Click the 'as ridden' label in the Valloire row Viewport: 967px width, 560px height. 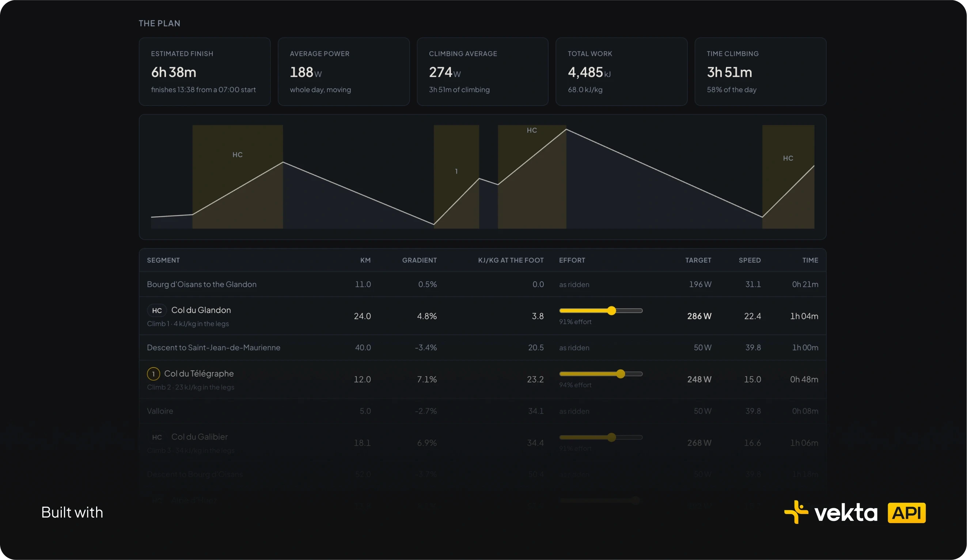click(574, 411)
